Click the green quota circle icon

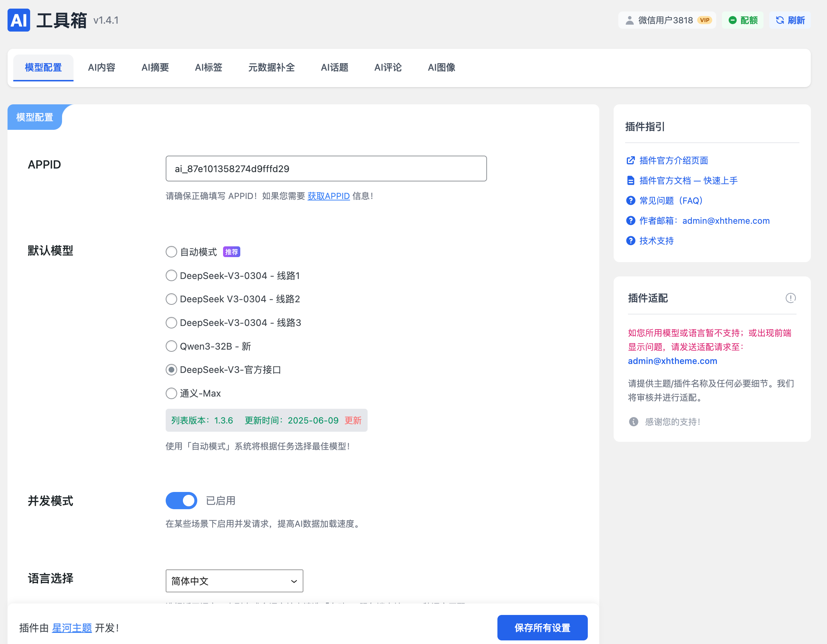pos(733,20)
